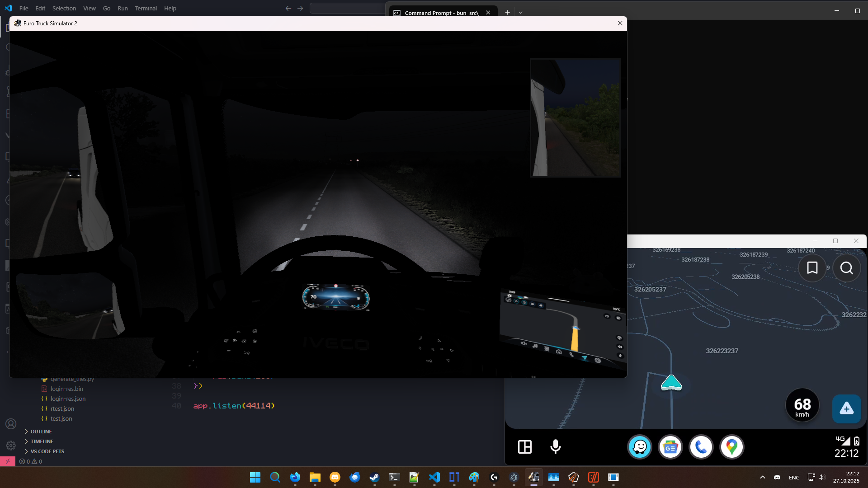Open login-res.json in the explorer
The height and width of the screenshot is (488, 868).
point(68,399)
